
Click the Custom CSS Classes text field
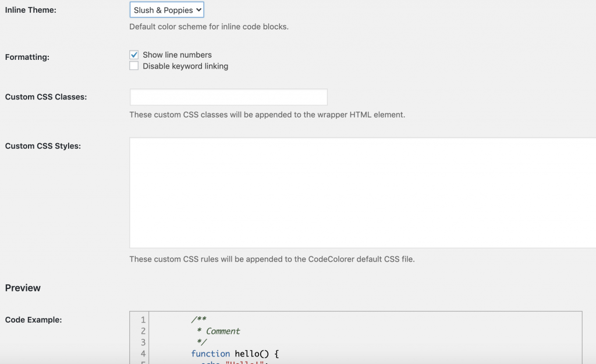coord(228,97)
